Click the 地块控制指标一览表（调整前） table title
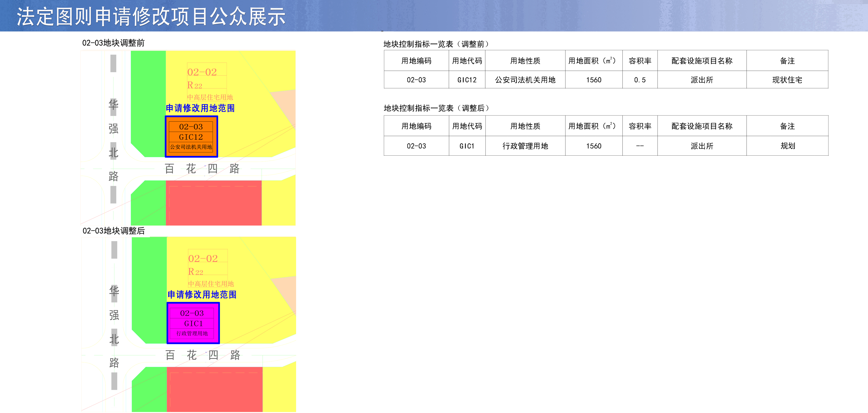The height and width of the screenshot is (413, 868). (x=436, y=44)
